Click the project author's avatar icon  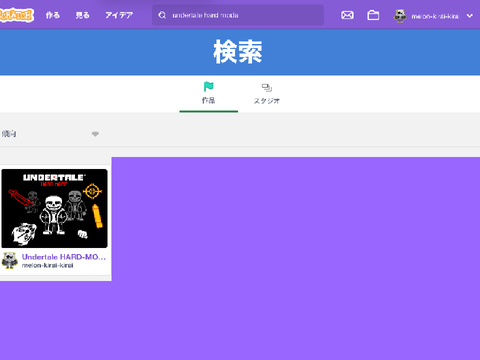[10, 261]
